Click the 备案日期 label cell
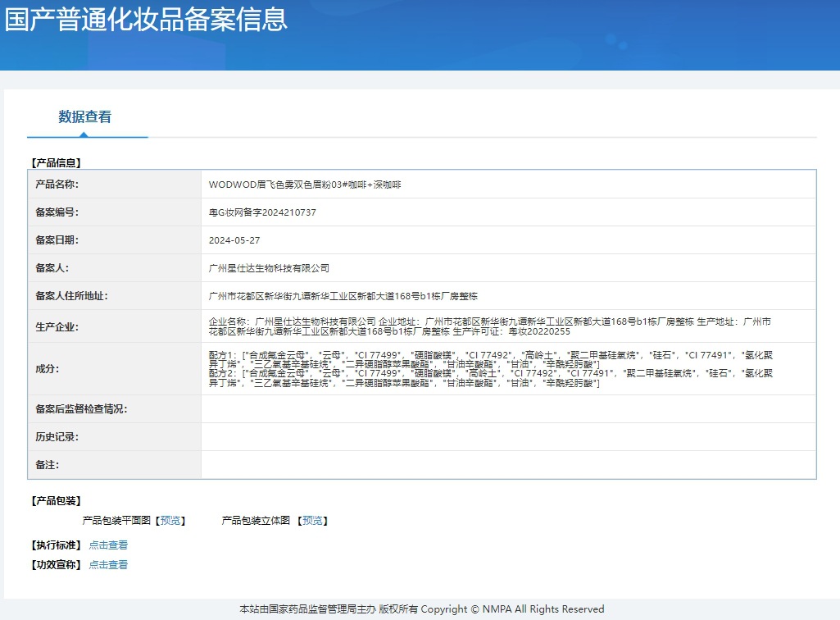The width and height of the screenshot is (840, 620). [115, 240]
